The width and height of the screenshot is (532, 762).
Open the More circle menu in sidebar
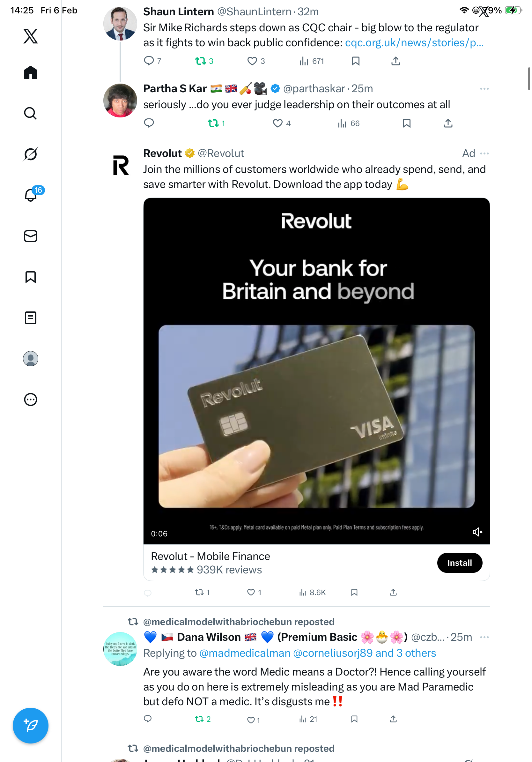[x=31, y=400]
